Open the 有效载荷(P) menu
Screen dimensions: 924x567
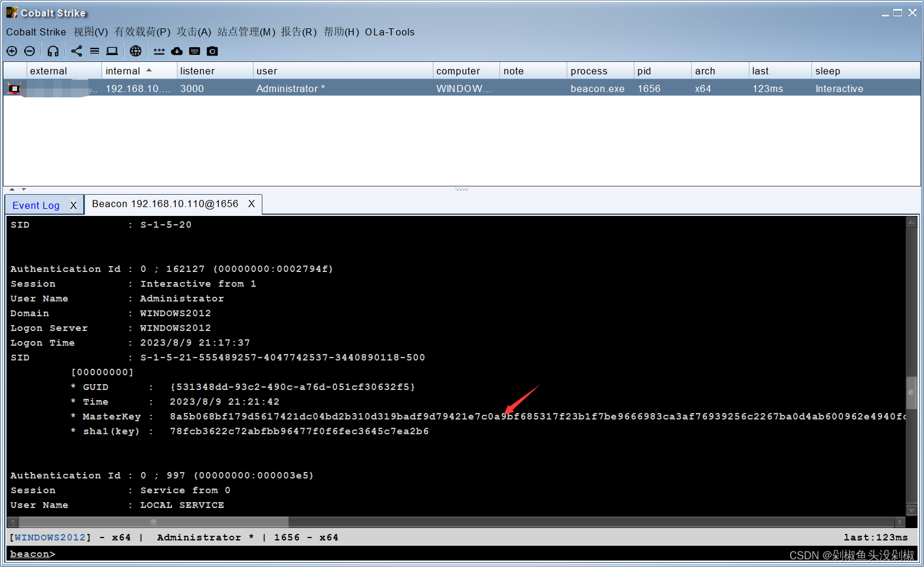click(142, 32)
